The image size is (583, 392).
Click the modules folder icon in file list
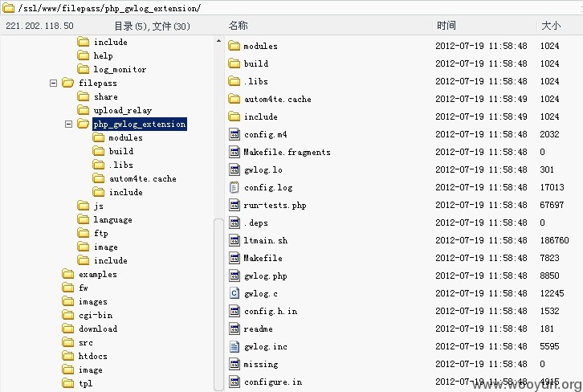234,46
